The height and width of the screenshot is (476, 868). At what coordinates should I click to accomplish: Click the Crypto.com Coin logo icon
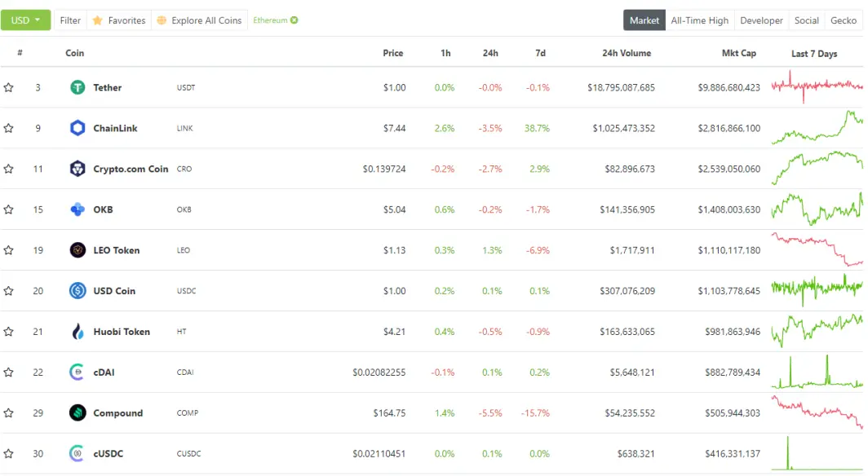pos(77,169)
